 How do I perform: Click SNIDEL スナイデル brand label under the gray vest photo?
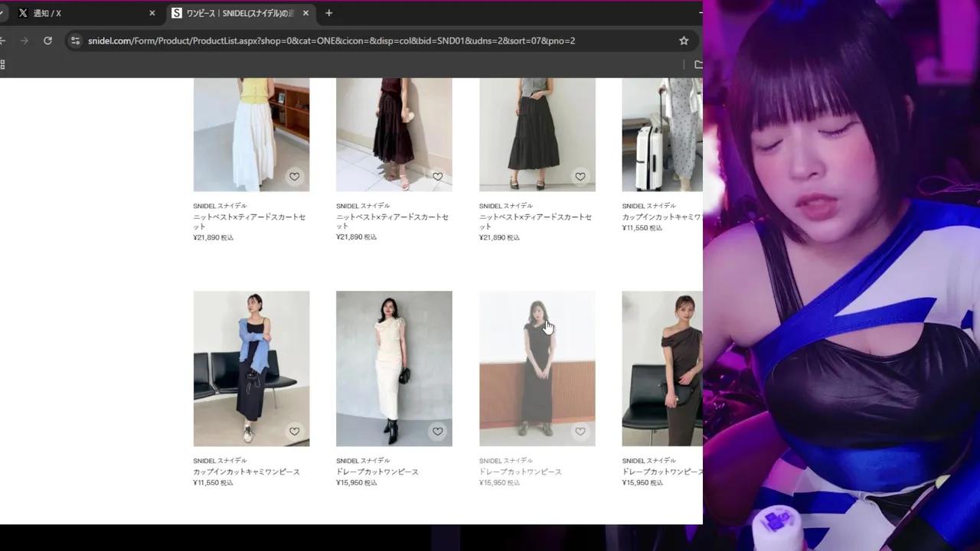[x=506, y=206]
